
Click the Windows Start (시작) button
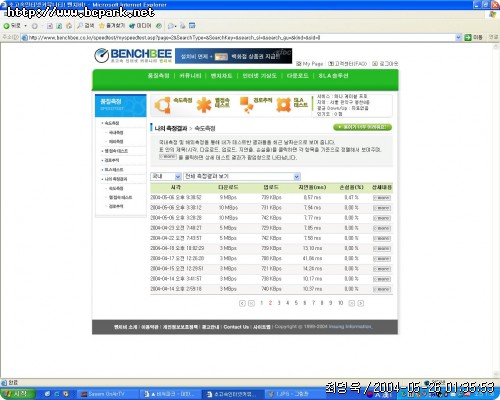18,394
